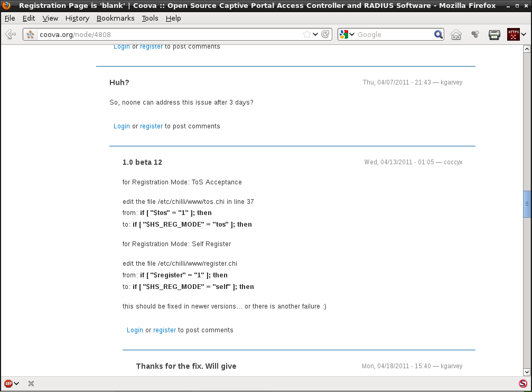Click the timestamp 'Mon, 04/18/2011 - 15:40 — kgarvey'
The height and width of the screenshot is (392, 532).
pos(412,366)
